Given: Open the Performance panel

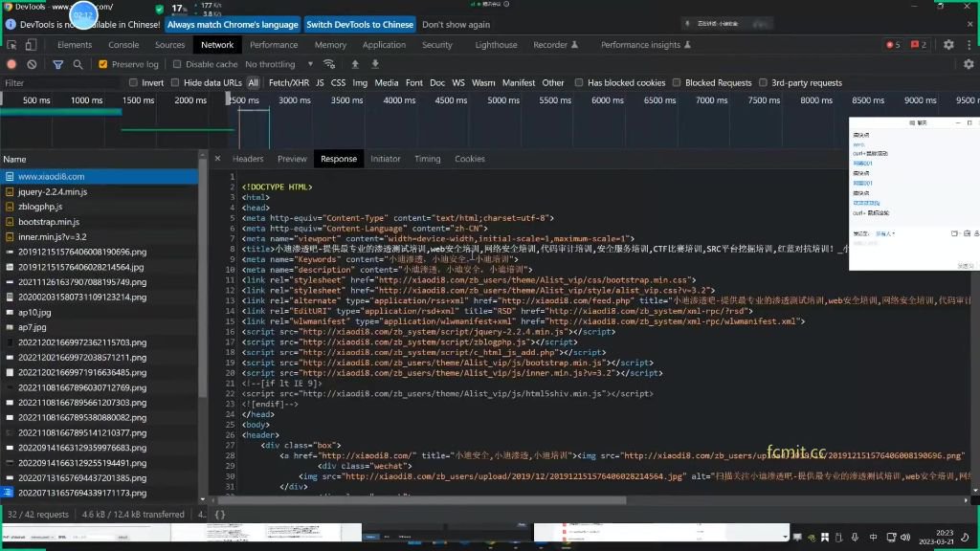Looking at the screenshot, I should (x=274, y=45).
